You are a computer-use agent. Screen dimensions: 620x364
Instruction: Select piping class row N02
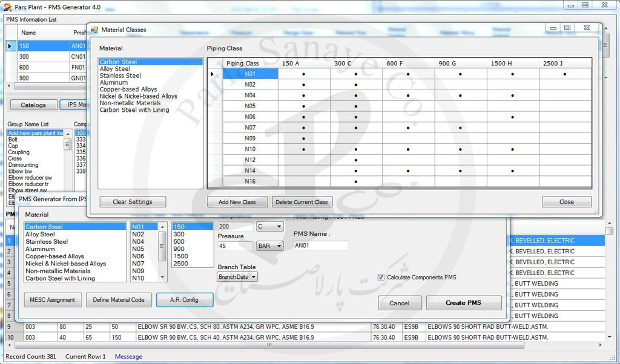tap(250, 85)
